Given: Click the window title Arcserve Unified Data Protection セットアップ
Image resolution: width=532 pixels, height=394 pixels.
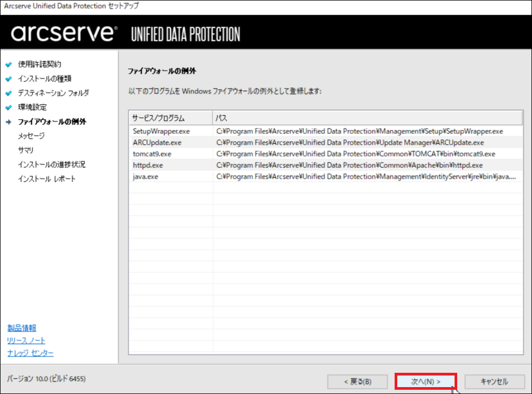Looking at the screenshot, I should tap(71, 6).
